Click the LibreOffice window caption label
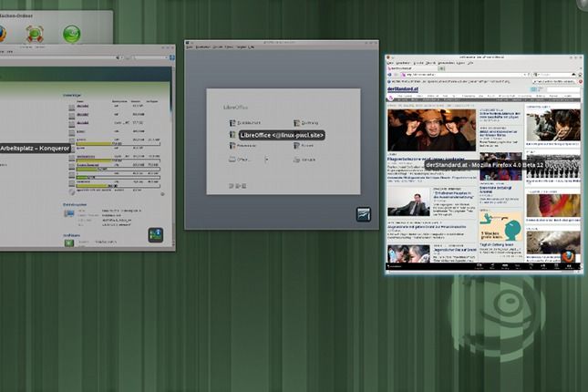The image size is (588, 392). (282, 135)
